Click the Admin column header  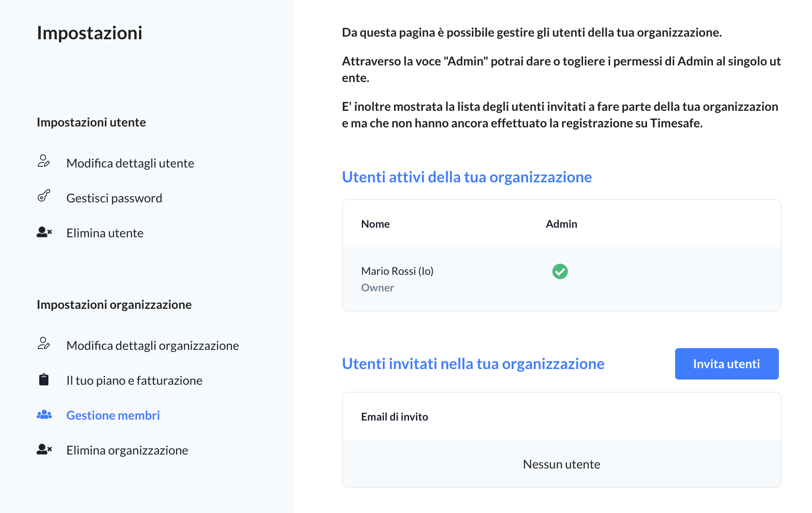(561, 224)
